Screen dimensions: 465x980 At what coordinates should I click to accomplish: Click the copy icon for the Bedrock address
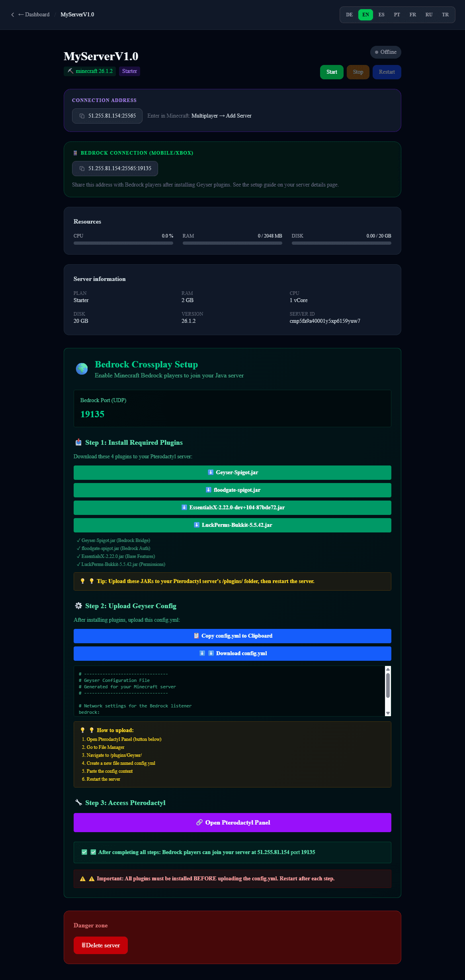click(x=82, y=169)
